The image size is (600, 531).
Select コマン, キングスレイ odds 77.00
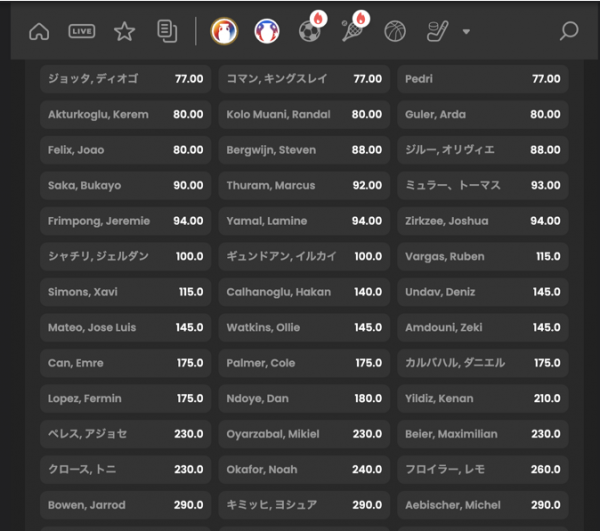(x=304, y=79)
